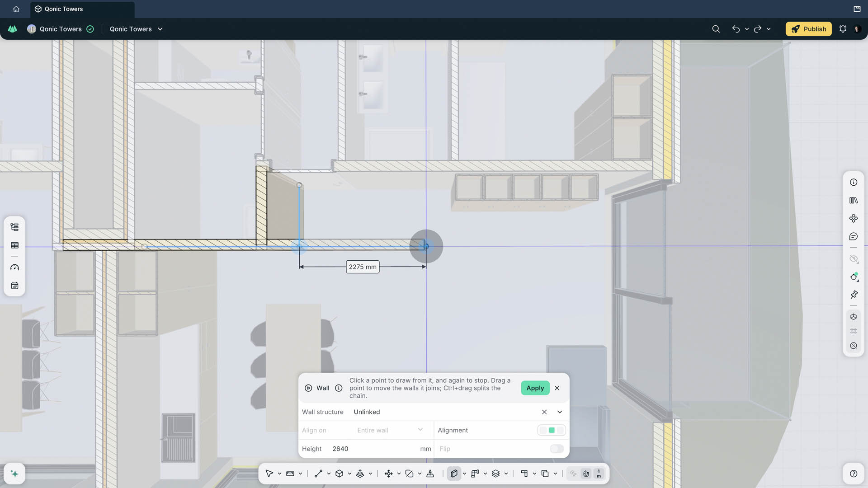Click the 2275 mm dimension label
This screenshot has width=868, height=488.
[x=363, y=267]
